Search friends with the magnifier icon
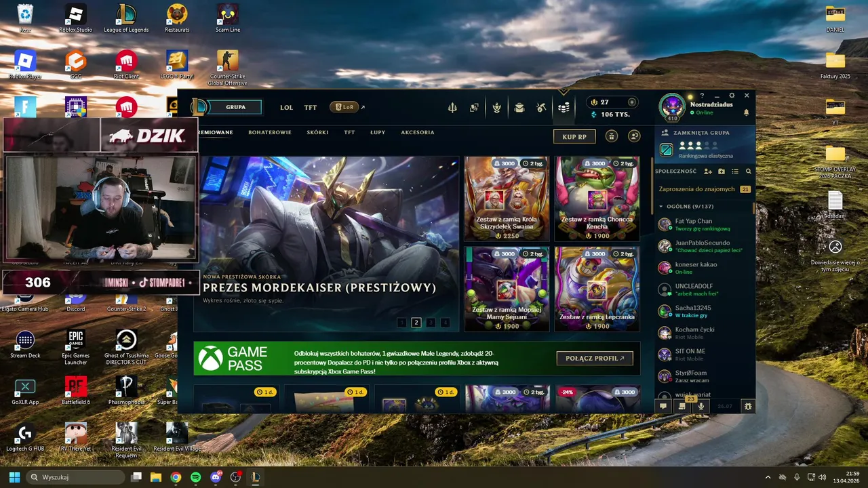868x488 pixels. (x=749, y=171)
